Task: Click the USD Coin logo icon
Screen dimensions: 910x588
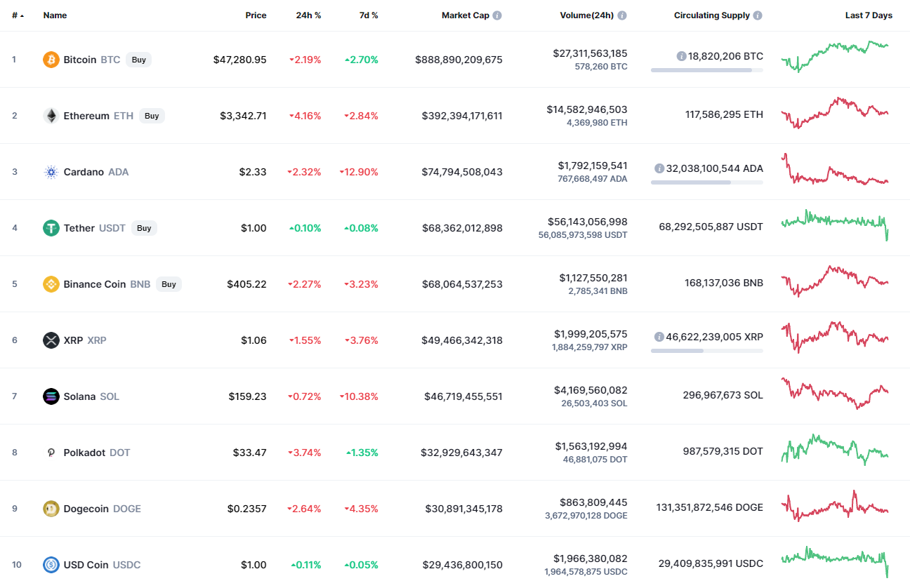Action: coord(51,565)
